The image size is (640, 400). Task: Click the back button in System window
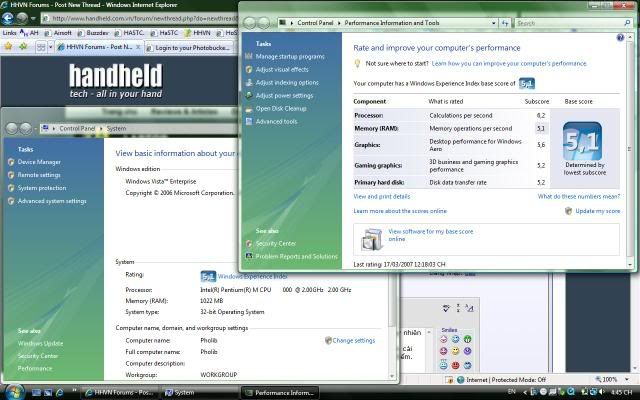(x=12, y=129)
